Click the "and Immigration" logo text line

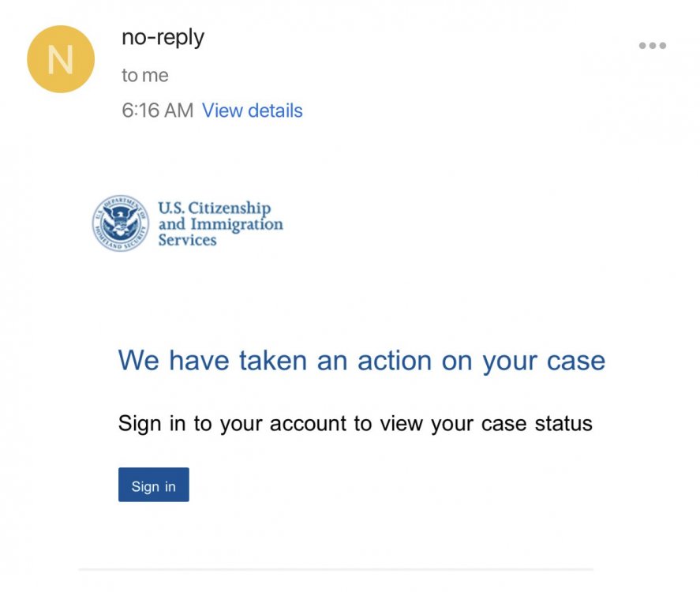[x=220, y=224]
